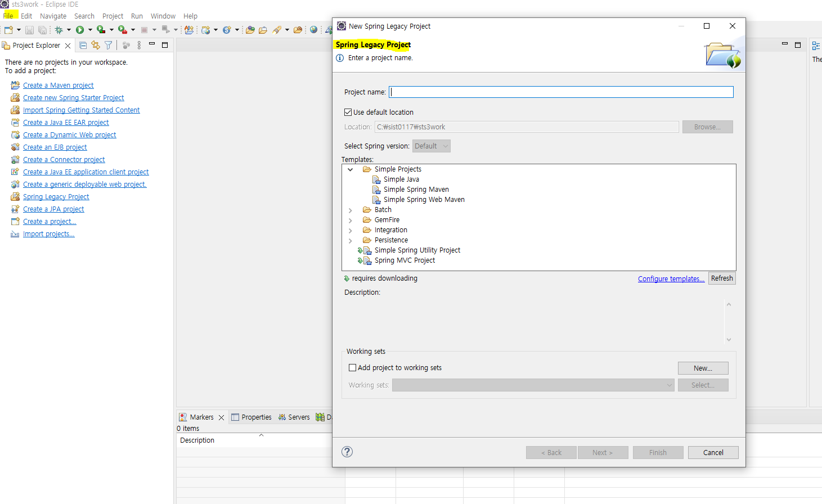This screenshot has height=504, width=822.
Task: Click the Spring 'S' toolbar icon
Action: pyautogui.click(x=227, y=30)
